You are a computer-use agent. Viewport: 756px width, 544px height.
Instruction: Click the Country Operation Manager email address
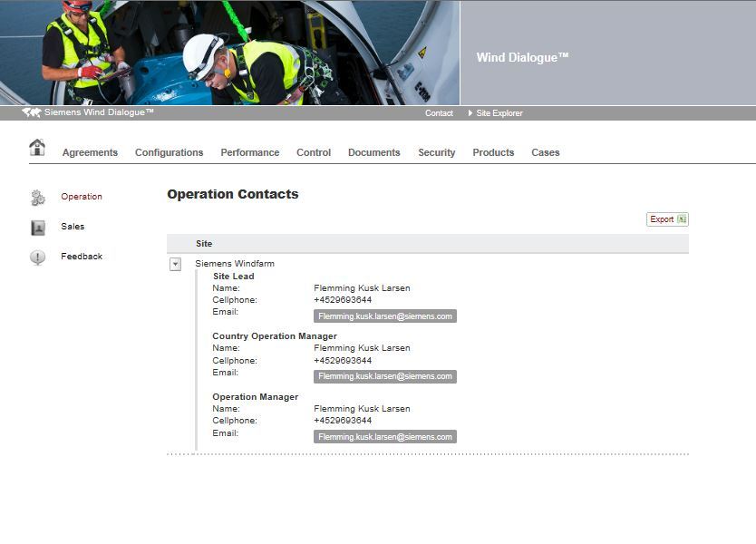coord(385,376)
